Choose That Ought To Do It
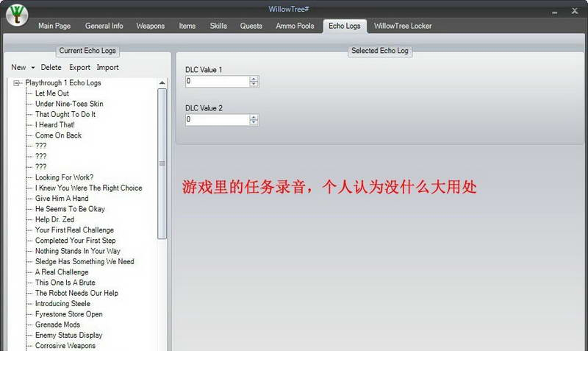This screenshot has height=365, width=588. [x=65, y=114]
